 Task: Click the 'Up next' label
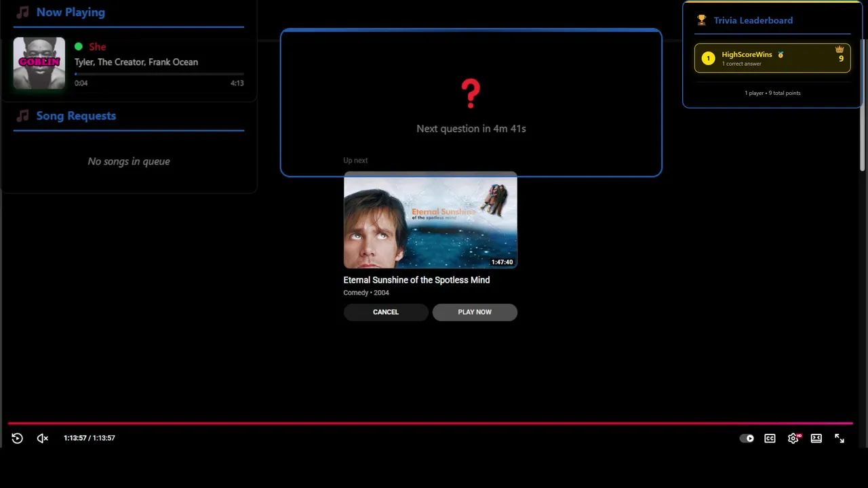click(x=355, y=161)
